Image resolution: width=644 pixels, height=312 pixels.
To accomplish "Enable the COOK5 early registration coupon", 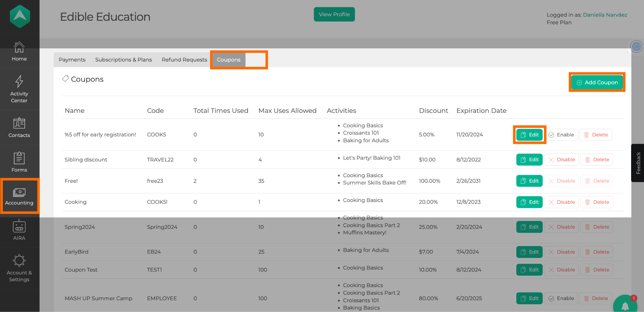I will 562,135.
